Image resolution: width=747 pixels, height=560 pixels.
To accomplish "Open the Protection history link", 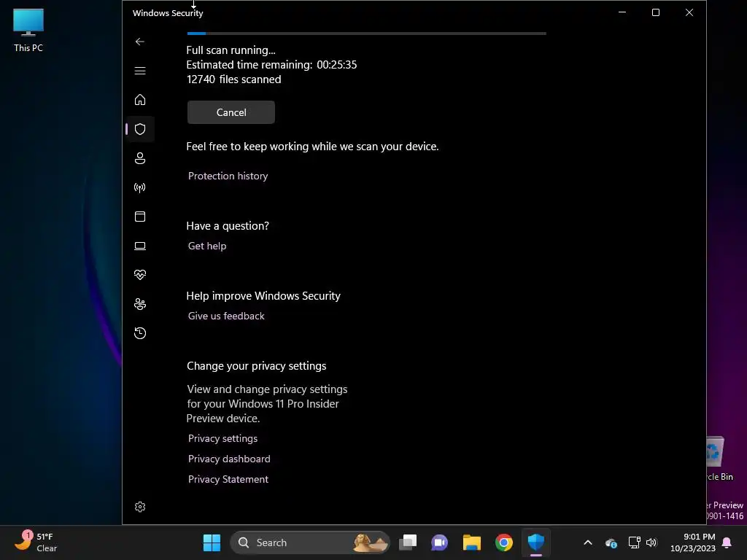I will tap(228, 176).
